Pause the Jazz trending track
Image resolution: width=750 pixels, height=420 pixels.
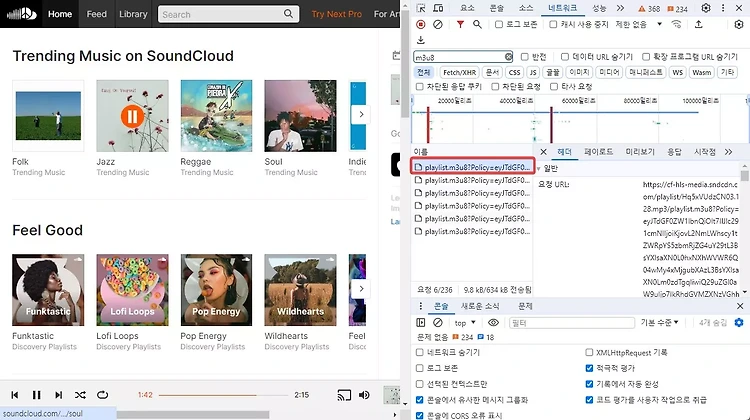pyautogui.click(x=132, y=116)
